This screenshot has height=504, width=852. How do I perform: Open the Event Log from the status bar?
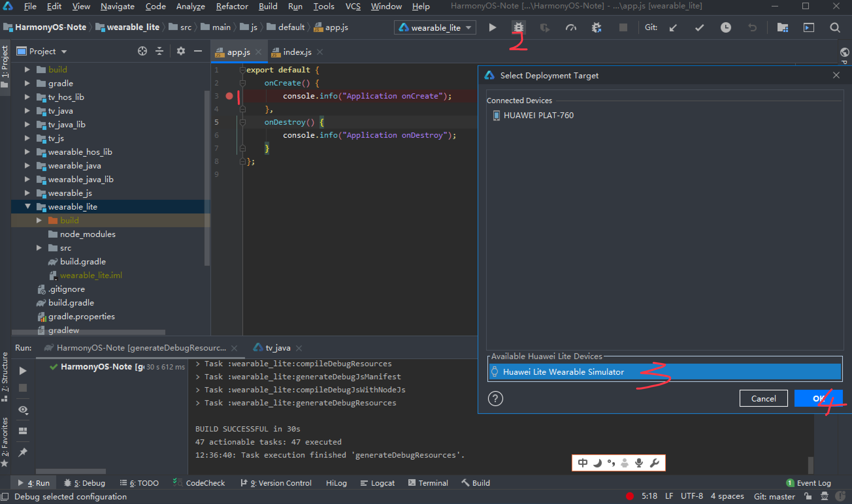(812, 482)
